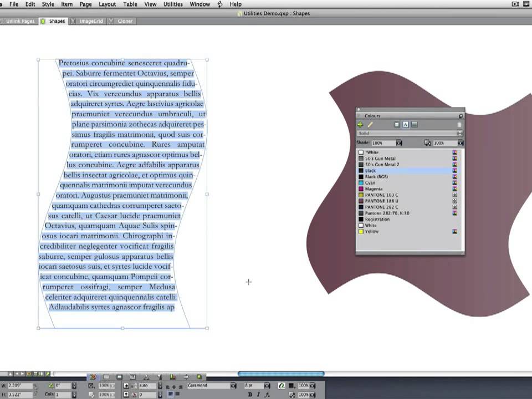Image resolution: width=532 pixels, height=399 pixels.
Task: Set right paragraph alignment
Action: point(181,387)
